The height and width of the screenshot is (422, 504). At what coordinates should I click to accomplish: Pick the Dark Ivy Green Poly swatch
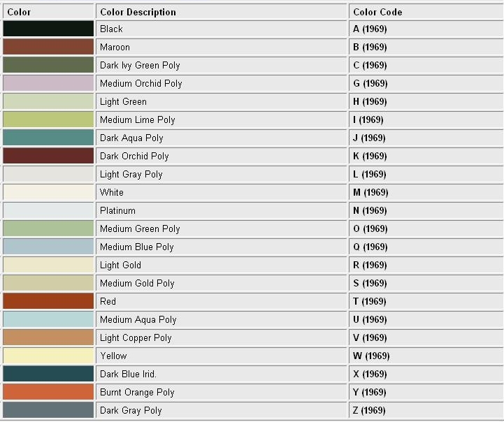[x=48, y=65]
